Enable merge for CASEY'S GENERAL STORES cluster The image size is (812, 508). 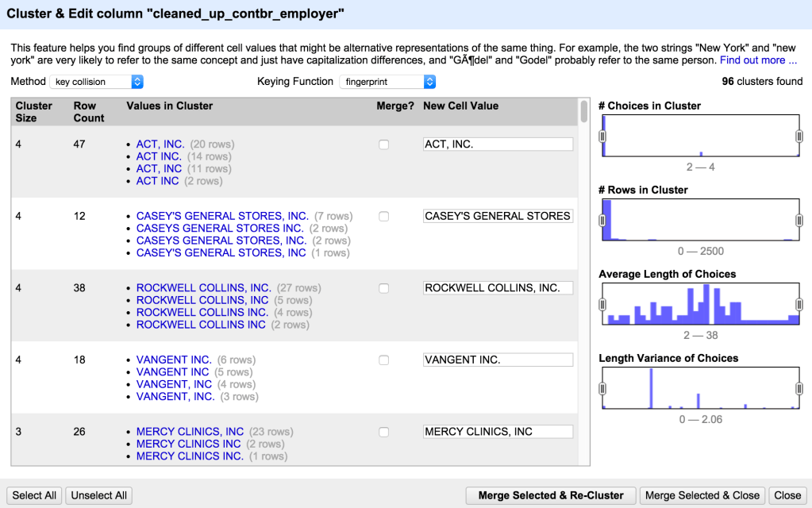pos(383,216)
